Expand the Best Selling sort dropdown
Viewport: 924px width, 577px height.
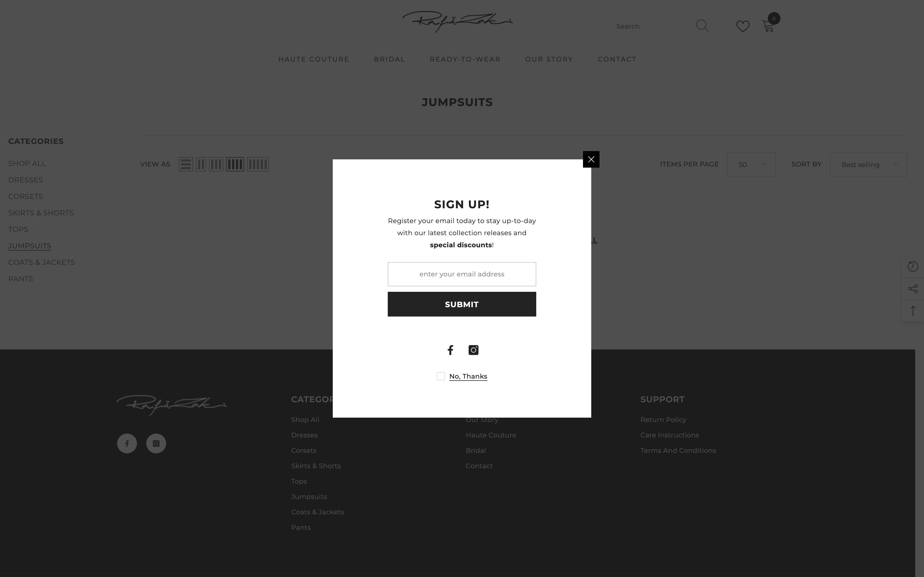click(x=868, y=164)
